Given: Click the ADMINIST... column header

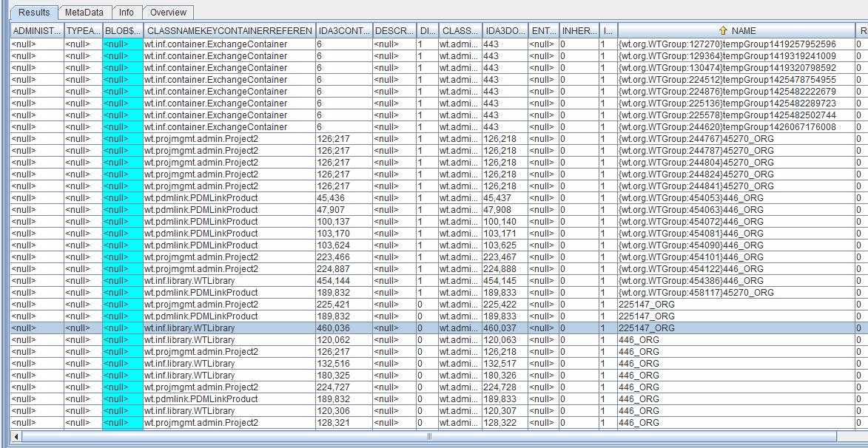Looking at the screenshot, I should point(37,31).
